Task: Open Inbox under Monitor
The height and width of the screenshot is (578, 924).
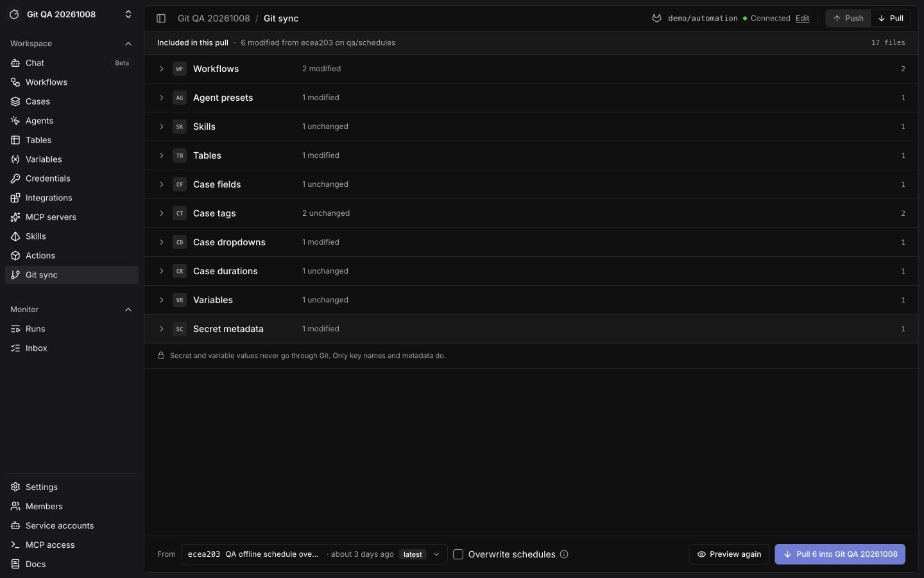Action: coord(72,348)
